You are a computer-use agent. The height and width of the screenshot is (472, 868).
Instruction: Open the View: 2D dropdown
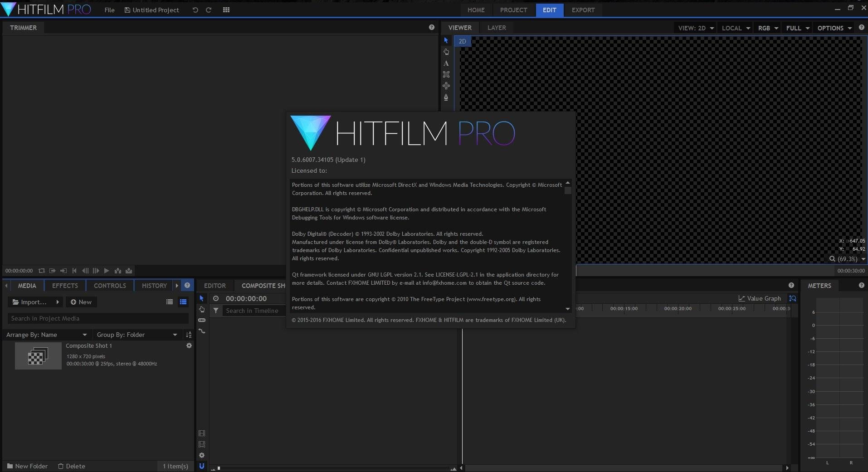pos(695,28)
